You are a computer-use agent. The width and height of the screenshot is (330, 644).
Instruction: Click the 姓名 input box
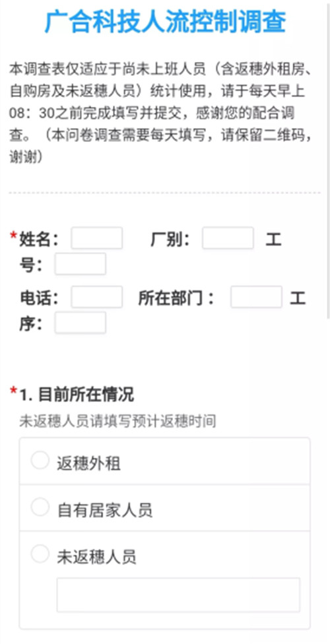pos(96,238)
